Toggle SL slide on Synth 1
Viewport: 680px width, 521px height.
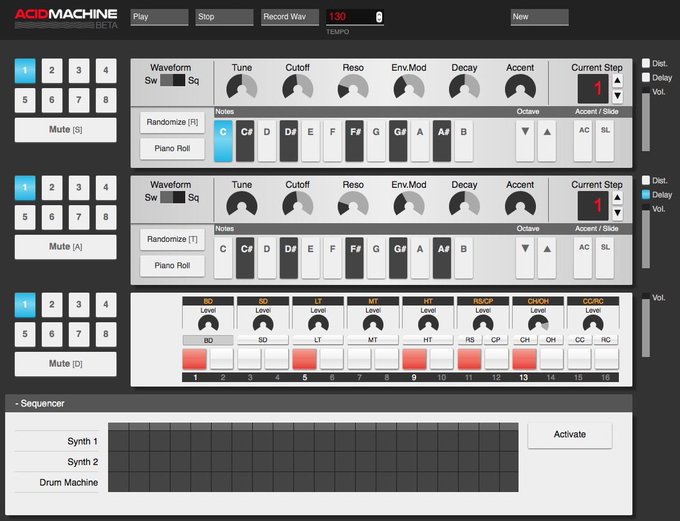[x=605, y=141]
